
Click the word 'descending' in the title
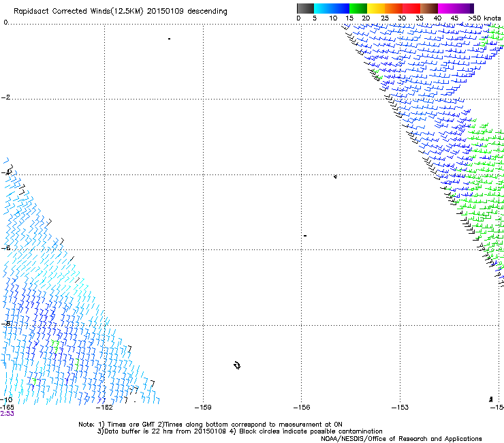pos(207,12)
